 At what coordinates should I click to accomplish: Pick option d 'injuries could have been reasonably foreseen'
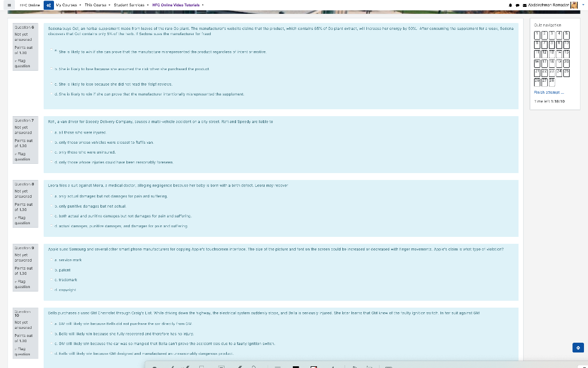[x=52, y=162]
